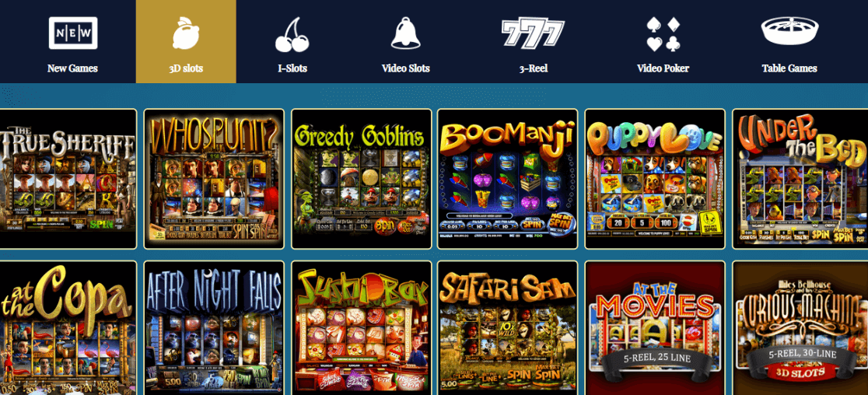This screenshot has width=868, height=395.
Task: Select the After Night Falls tile
Action: coord(214,327)
